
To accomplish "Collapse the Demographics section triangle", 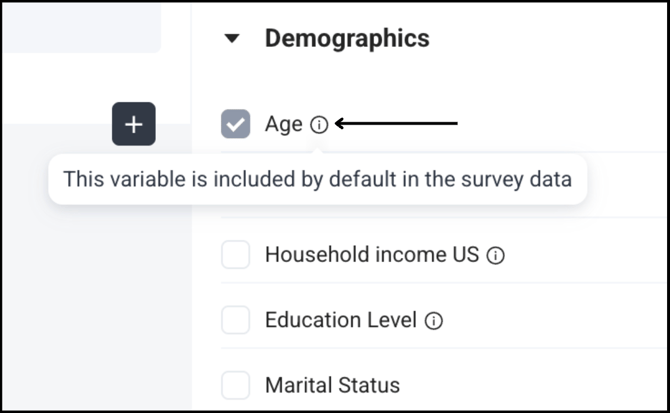I will (x=232, y=39).
